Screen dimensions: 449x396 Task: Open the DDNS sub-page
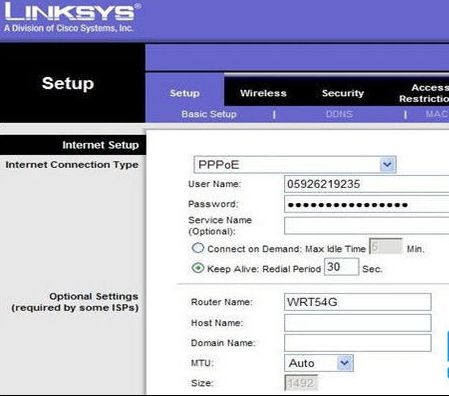click(x=339, y=114)
